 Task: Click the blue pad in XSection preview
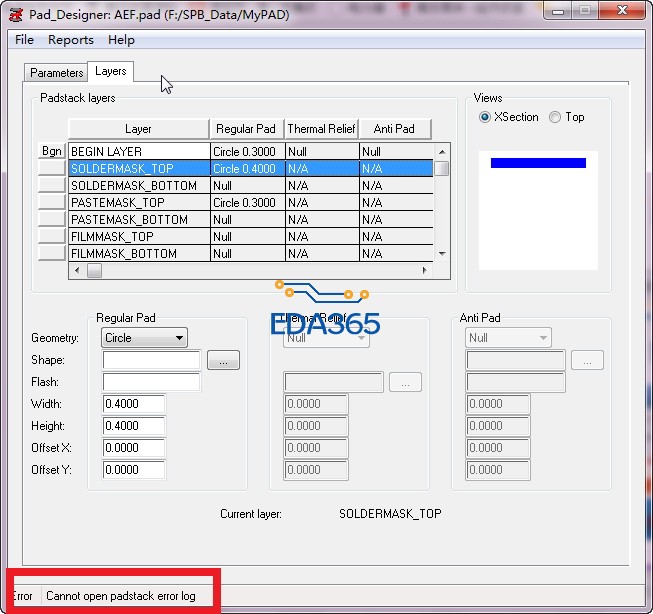coord(538,163)
